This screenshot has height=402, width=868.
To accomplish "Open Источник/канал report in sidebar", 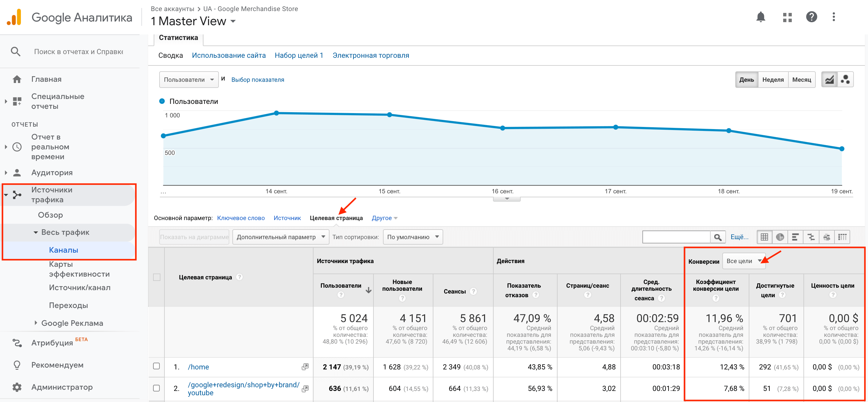I will pyautogui.click(x=80, y=287).
